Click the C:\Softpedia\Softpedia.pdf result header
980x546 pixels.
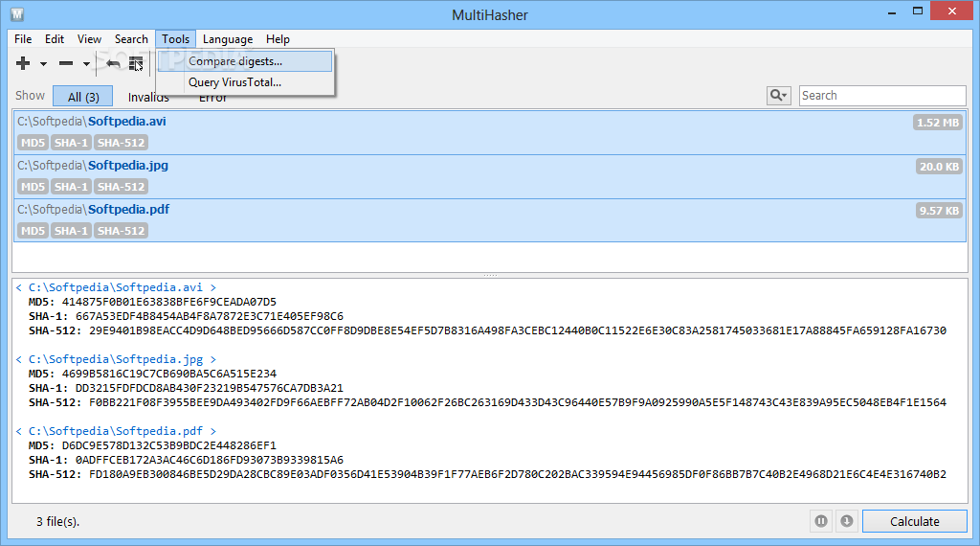coord(116,432)
